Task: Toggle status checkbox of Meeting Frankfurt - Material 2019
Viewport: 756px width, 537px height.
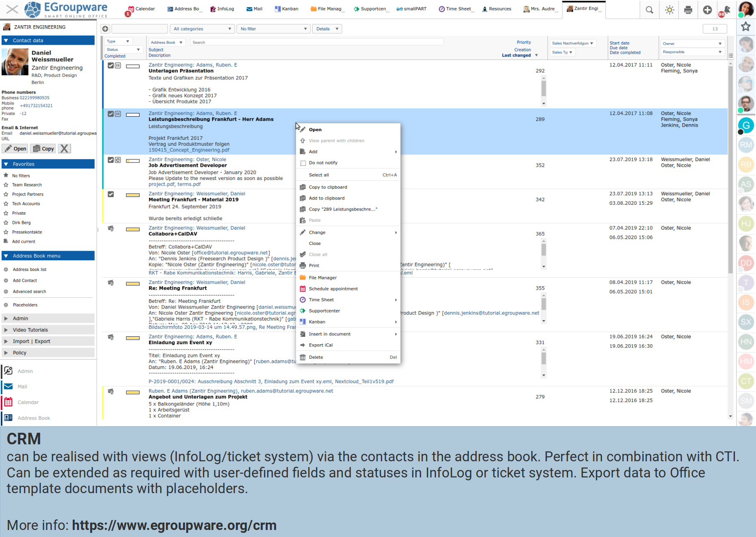Action: point(111,194)
